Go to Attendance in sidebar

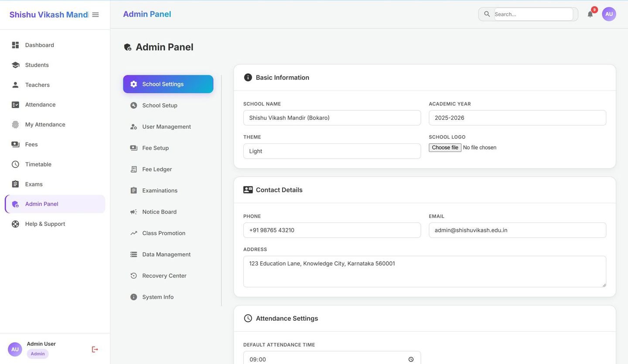click(55, 105)
